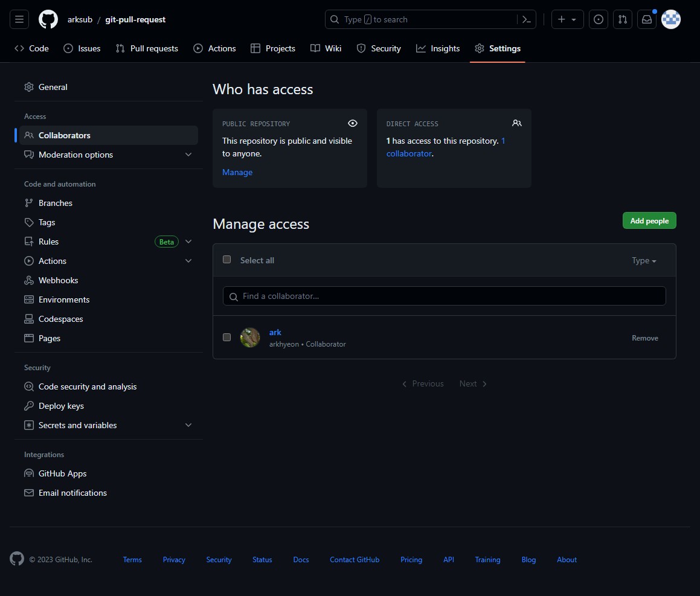This screenshot has height=596, width=700.
Task: Expand the Rules sidebar chevron
Action: (188, 242)
